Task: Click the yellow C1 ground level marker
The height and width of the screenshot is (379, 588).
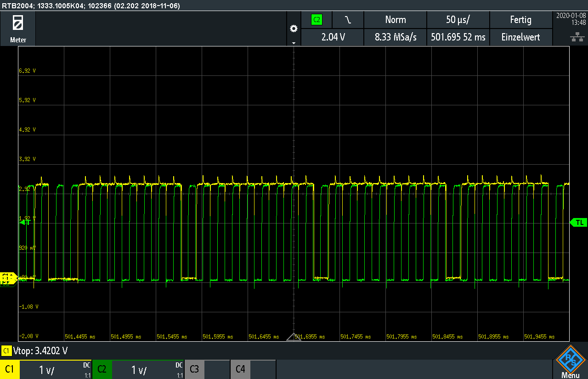Action: pyautogui.click(x=7, y=277)
